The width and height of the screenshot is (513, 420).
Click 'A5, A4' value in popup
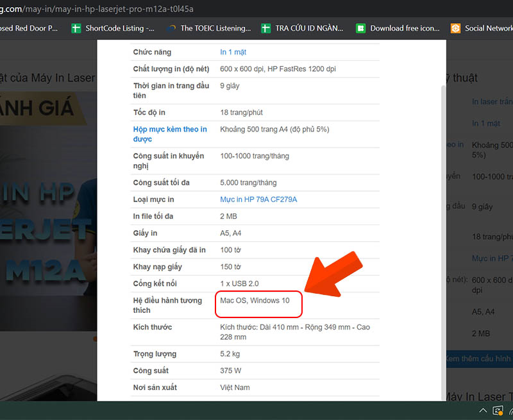point(230,233)
